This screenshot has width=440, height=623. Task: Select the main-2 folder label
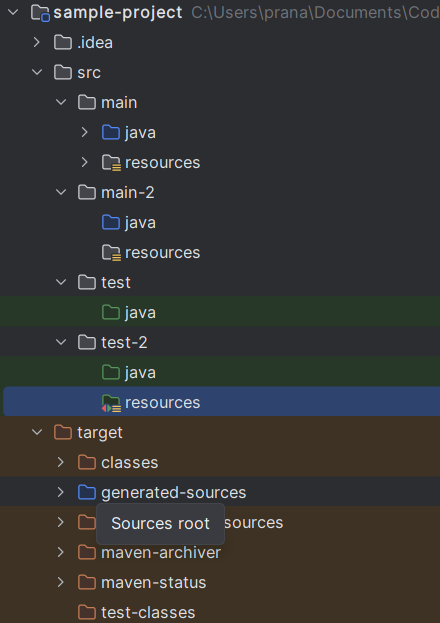pyautogui.click(x=128, y=193)
